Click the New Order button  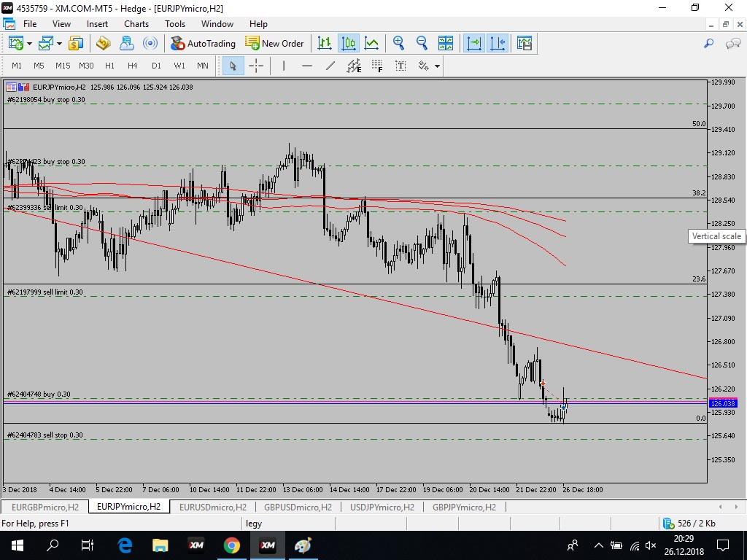coord(274,44)
